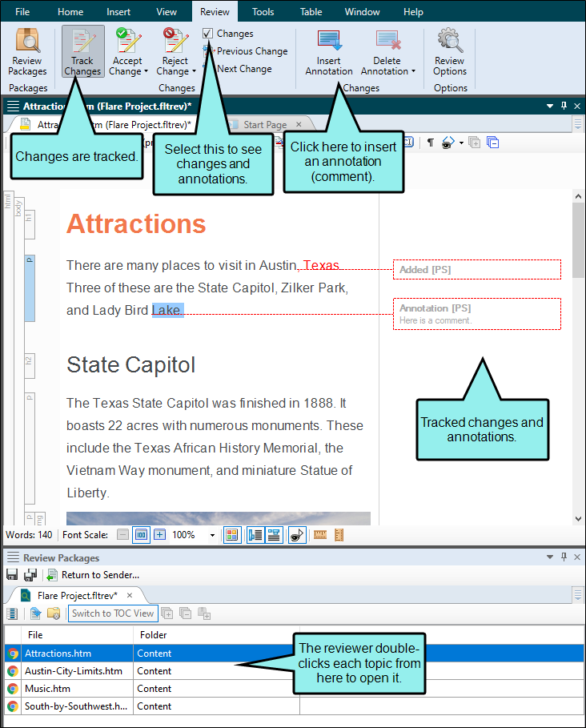Open Review Packages pane dropdown arrow
Viewport: 586px width, 728px height.
click(550, 557)
